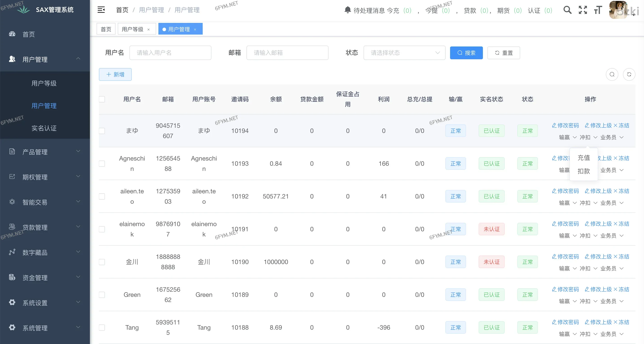The image size is (644, 344).
Task: Open the 请选择状态 status dropdown
Action: click(404, 53)
